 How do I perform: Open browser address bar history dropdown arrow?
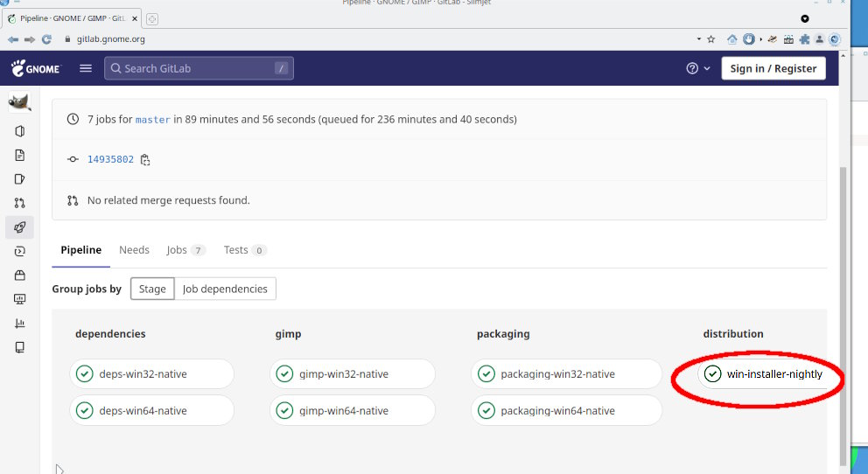pyautogui.click(x=698, y=39)
